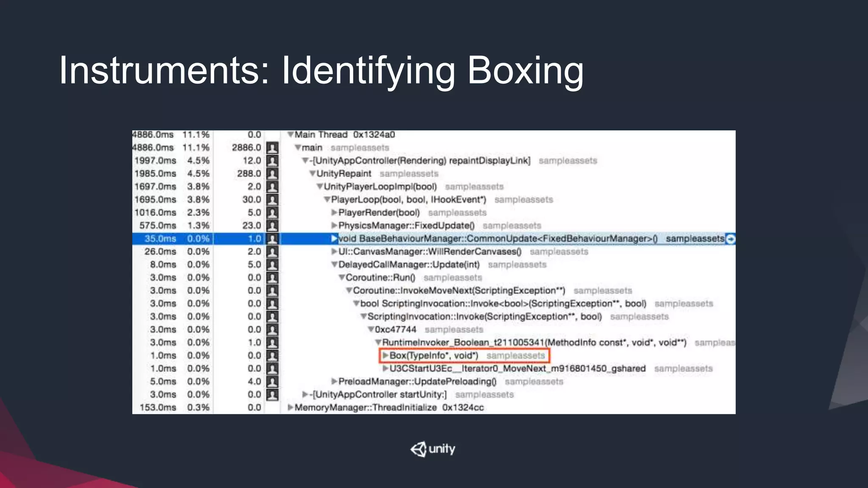Click the Unity logo at slide bottom
The width and height of the screenshot is (868, 488).
coord(433,449)
